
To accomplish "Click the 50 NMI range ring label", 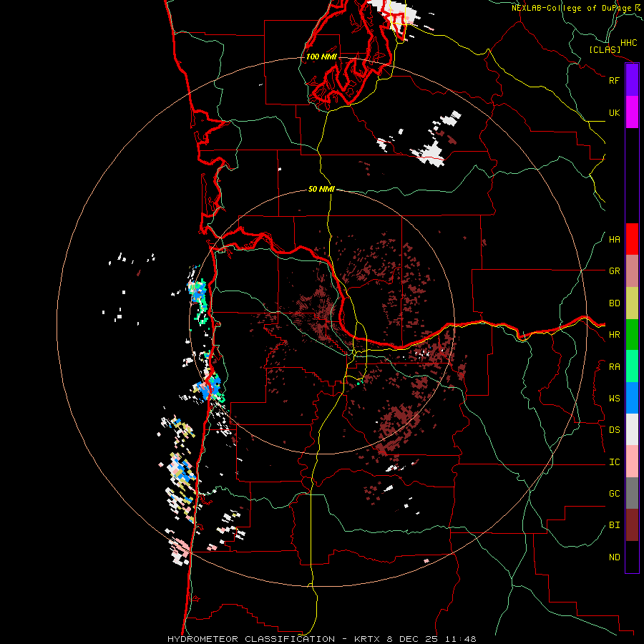I will (x=321, y=189).
